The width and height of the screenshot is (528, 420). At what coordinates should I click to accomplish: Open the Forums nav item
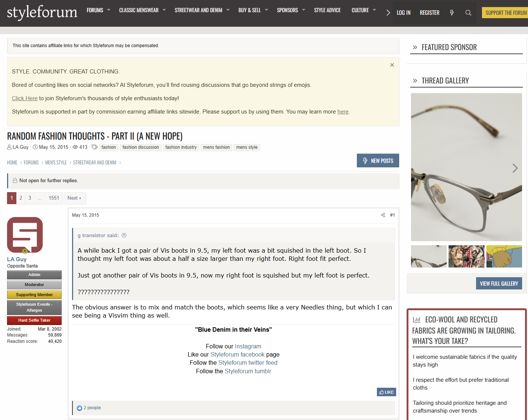click(95, 10)
